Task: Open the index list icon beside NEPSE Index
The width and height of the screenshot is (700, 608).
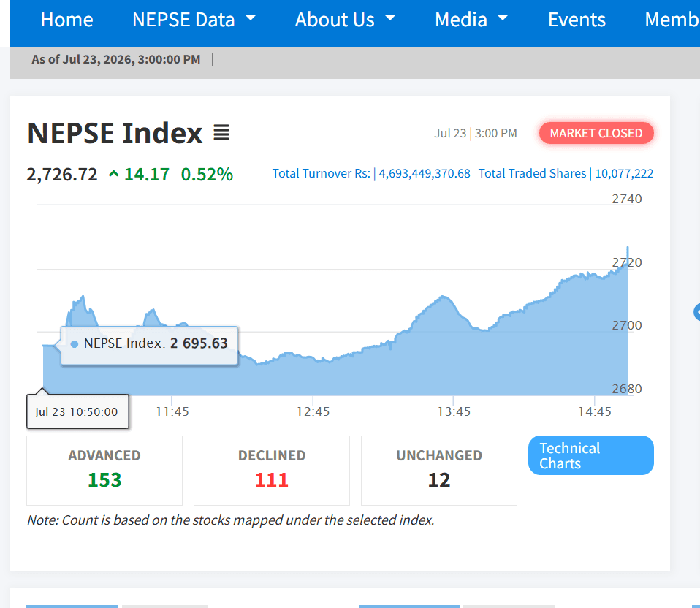Action: [x=221, y=132]
